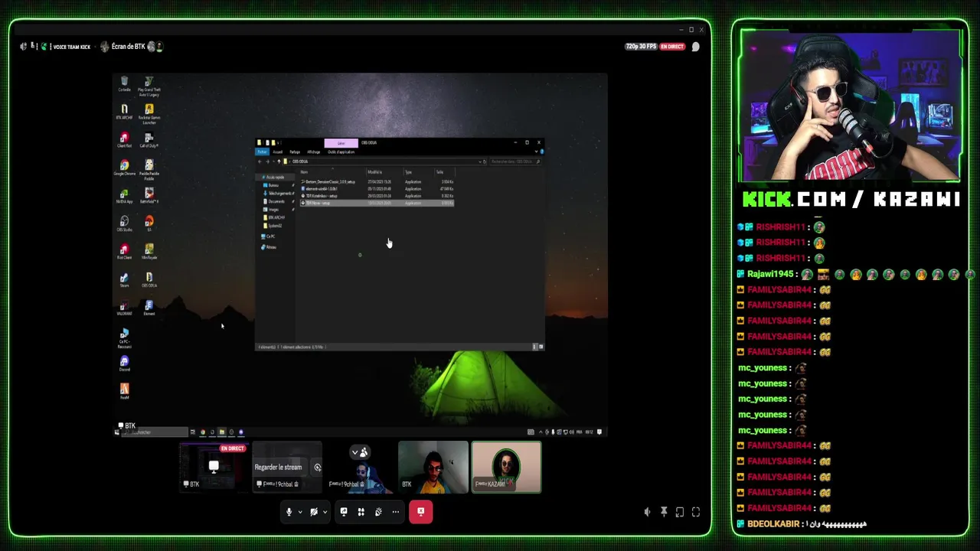
Task: Open OBS Studio desktop shortcut
Action: pos(124,223)
